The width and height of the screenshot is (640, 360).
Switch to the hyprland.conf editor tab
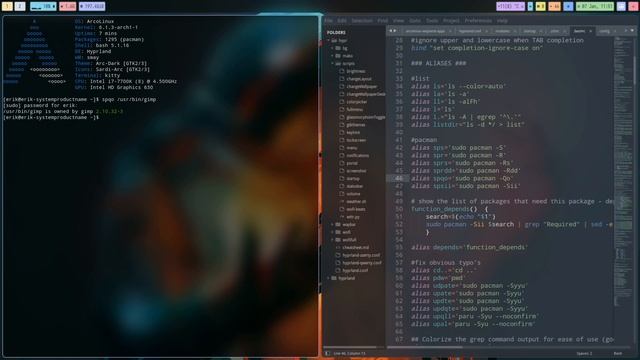pos(470,31)
